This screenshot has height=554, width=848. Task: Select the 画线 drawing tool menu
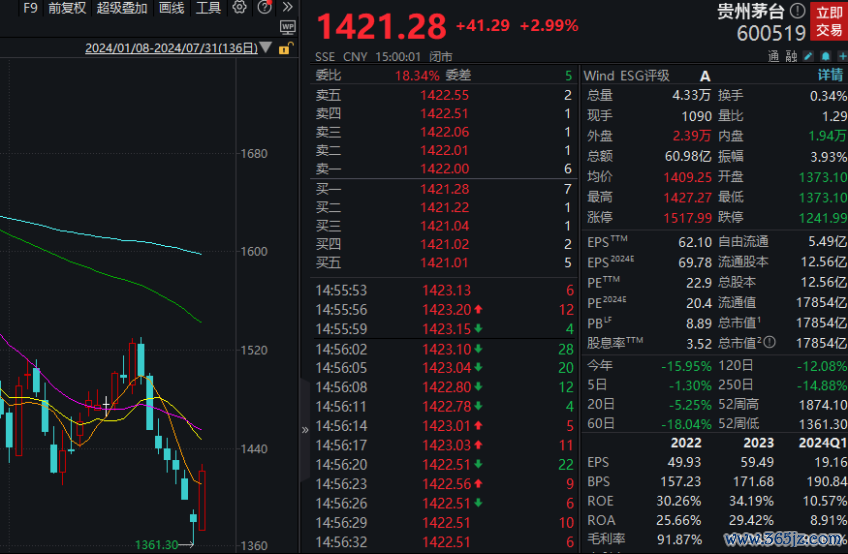point(171,8)
